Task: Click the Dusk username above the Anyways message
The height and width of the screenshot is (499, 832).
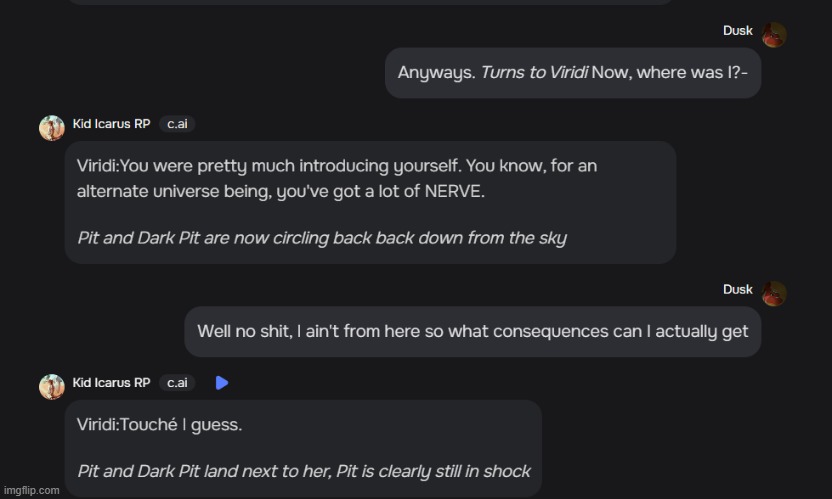Action: tap(738, 31)
